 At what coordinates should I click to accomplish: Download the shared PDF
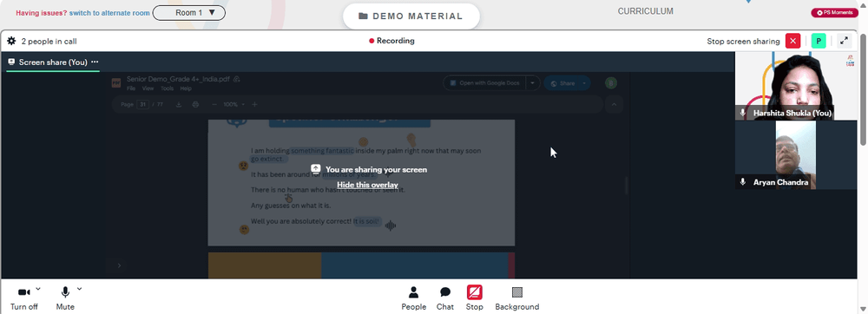(x=179, y=104)
